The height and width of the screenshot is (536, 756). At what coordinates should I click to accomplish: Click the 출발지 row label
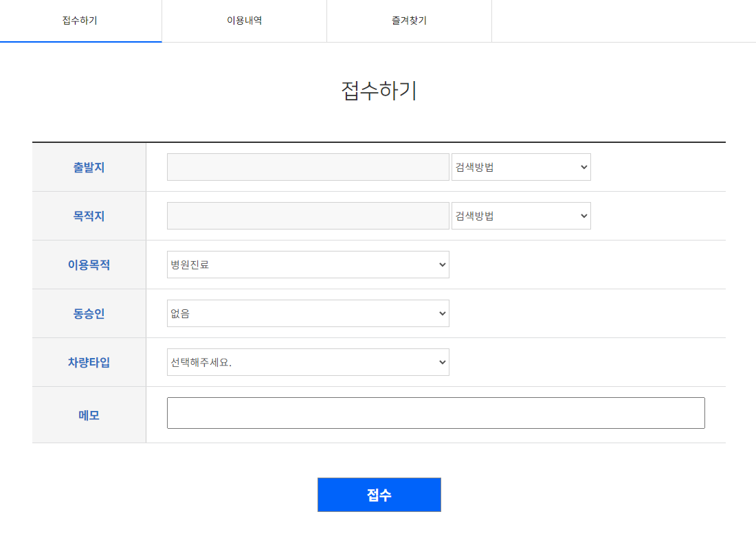[x=89, y=166]
